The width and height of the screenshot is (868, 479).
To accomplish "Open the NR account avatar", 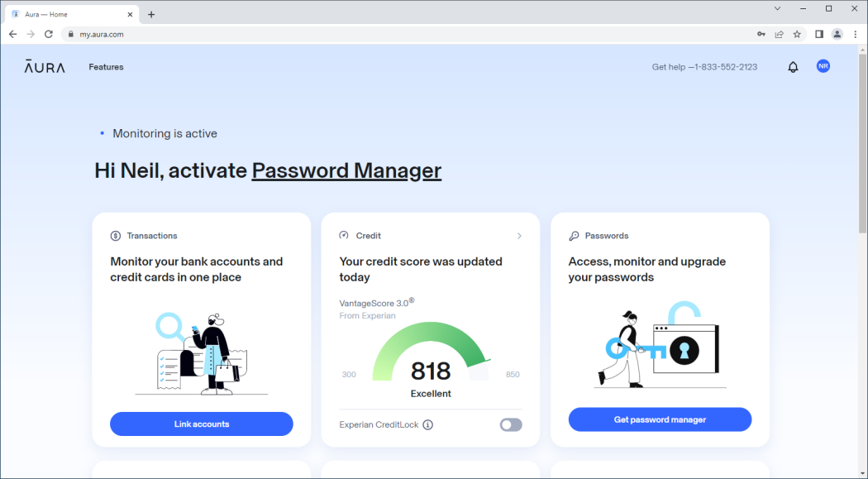I will pos(823,66).
